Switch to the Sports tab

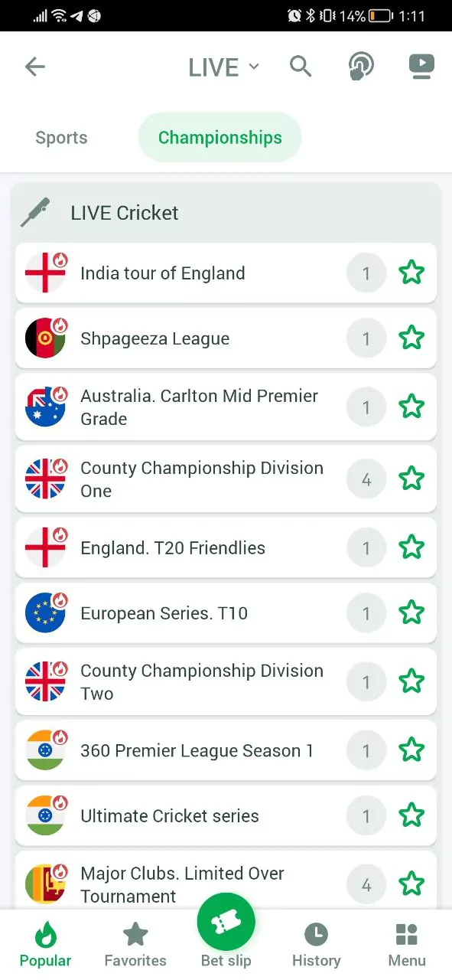(61, 138)
